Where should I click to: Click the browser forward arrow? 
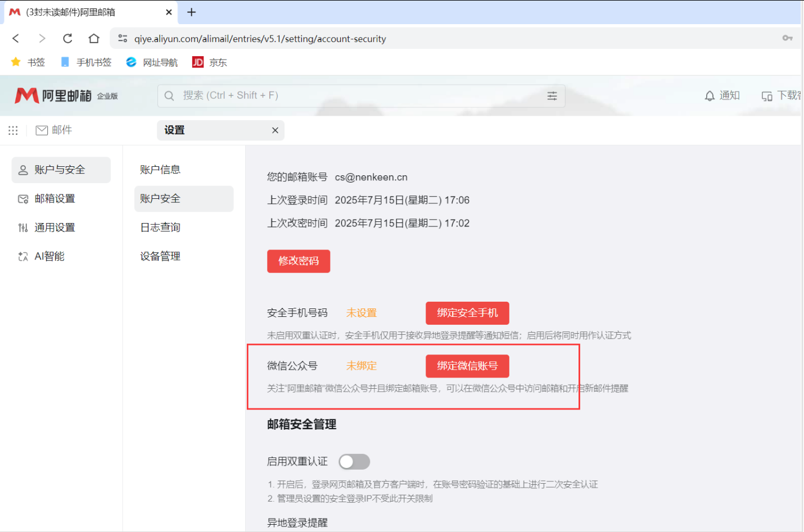coord(42,38)
